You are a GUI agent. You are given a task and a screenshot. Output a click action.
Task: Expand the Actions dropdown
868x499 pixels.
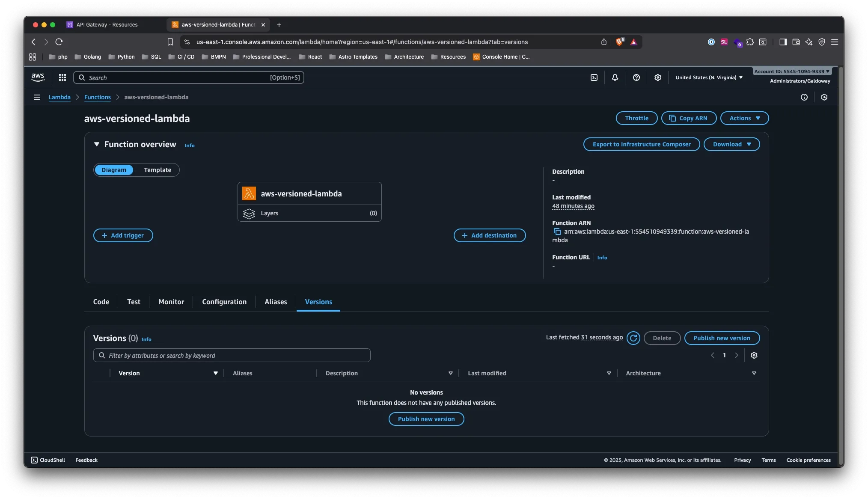pyautogui.click(x=744, y=118)
